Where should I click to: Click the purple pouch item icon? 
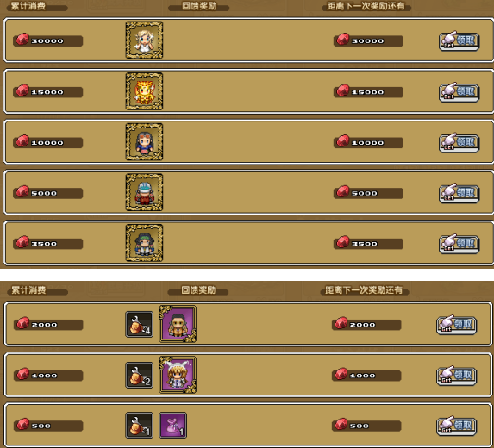tap(173, 426)
